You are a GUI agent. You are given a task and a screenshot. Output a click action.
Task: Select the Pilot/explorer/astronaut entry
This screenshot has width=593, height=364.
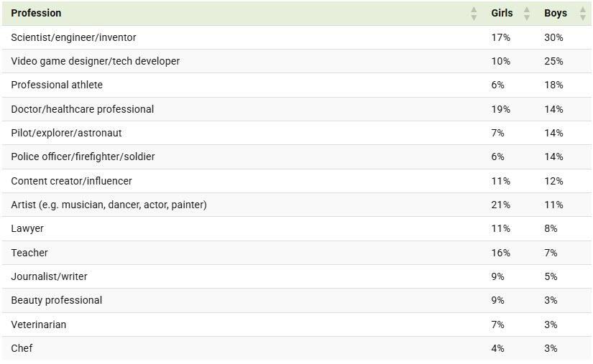[x=66, y=133]
